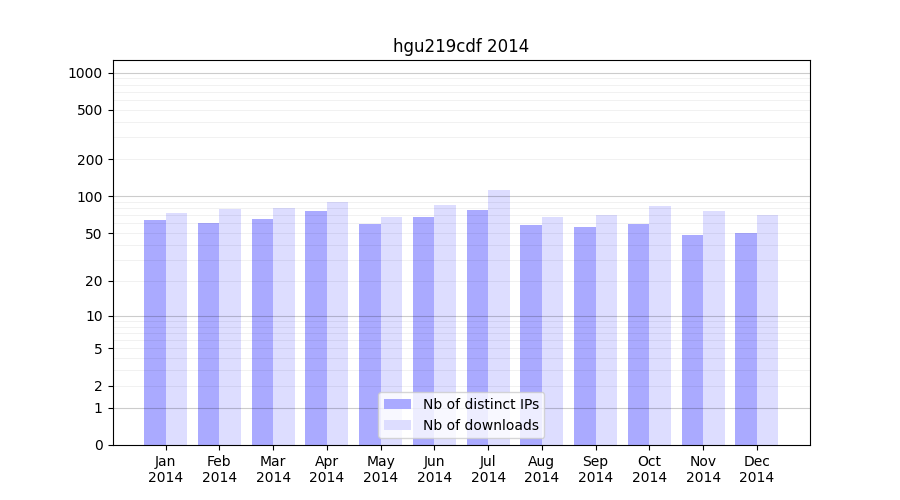The image size is (900, 500).
Task: Click the 'Mar 2014' x-axis label
Action: [x=273, y=469]
